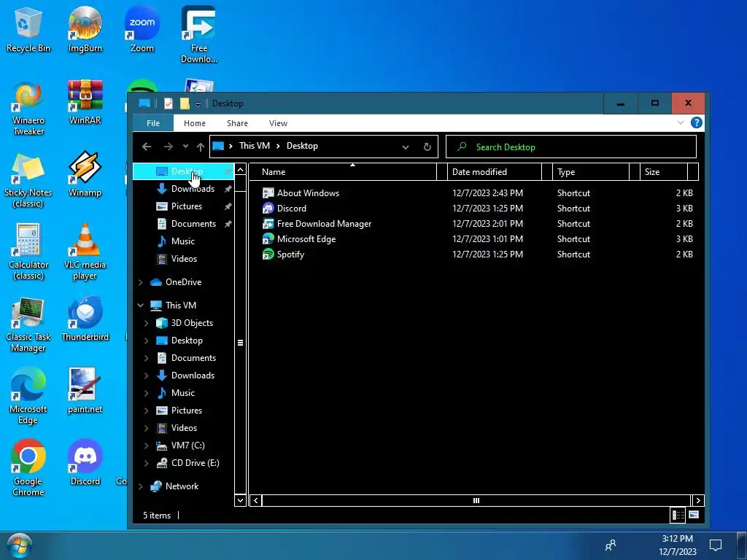Viewport: 747px width, 560px height.
Task: Open the Home ribbon tab
Action: point(194,122)
